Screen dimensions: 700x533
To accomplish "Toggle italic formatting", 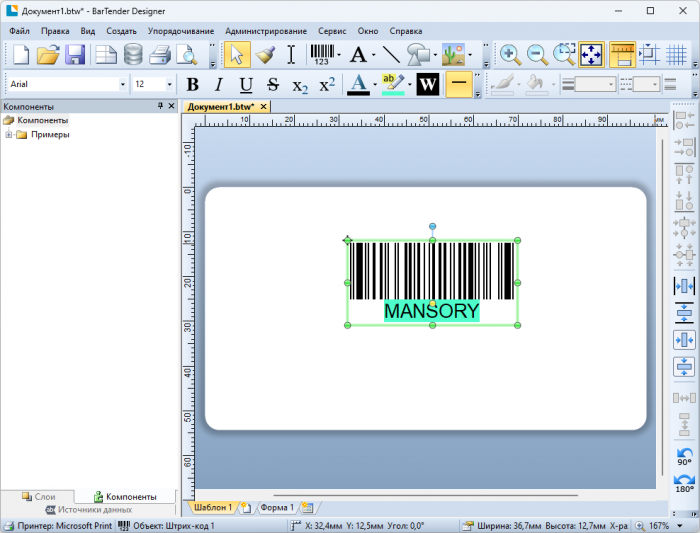I will [x=219, y=84].
